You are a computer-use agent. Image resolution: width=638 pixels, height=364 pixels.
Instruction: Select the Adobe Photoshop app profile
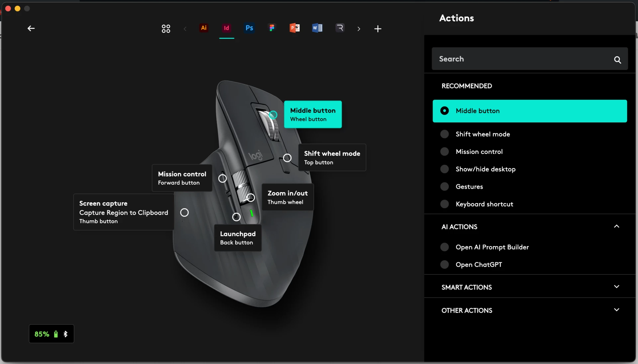249,28
